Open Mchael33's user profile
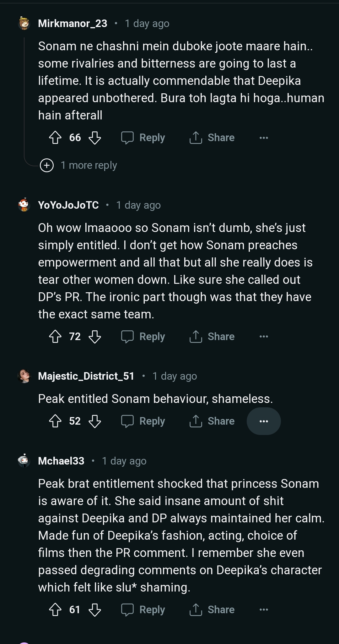The width and height of the screenshot is (339, 644). pos(61,461)
